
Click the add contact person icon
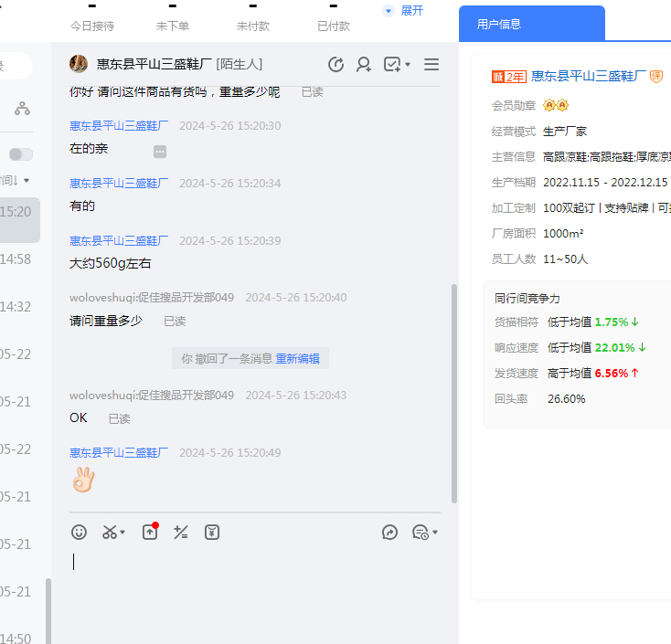[364, 64]
